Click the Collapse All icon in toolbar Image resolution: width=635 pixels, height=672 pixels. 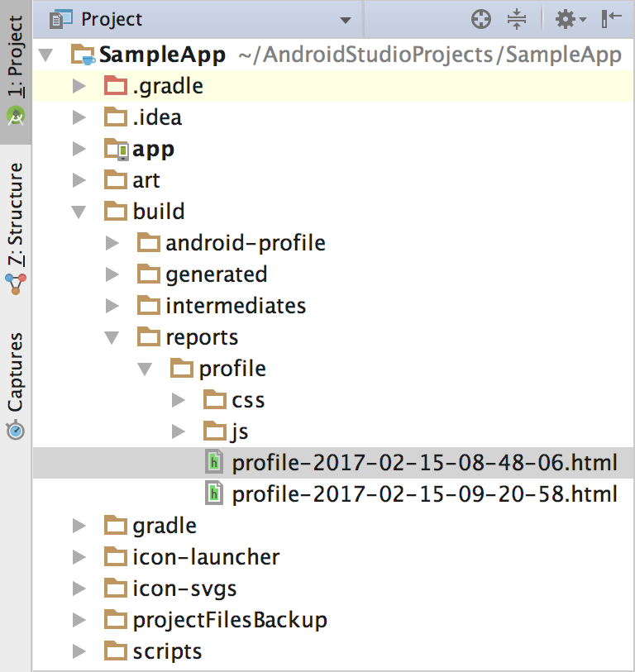[x=517, y=19]
